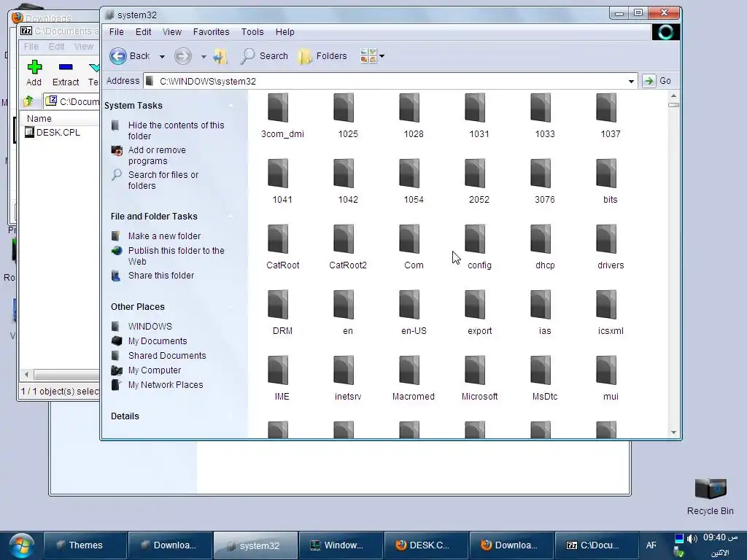747x560 pixels.
Task: Click the Add plus icon in 7-Zip window
Action: (x=34, y=66)
